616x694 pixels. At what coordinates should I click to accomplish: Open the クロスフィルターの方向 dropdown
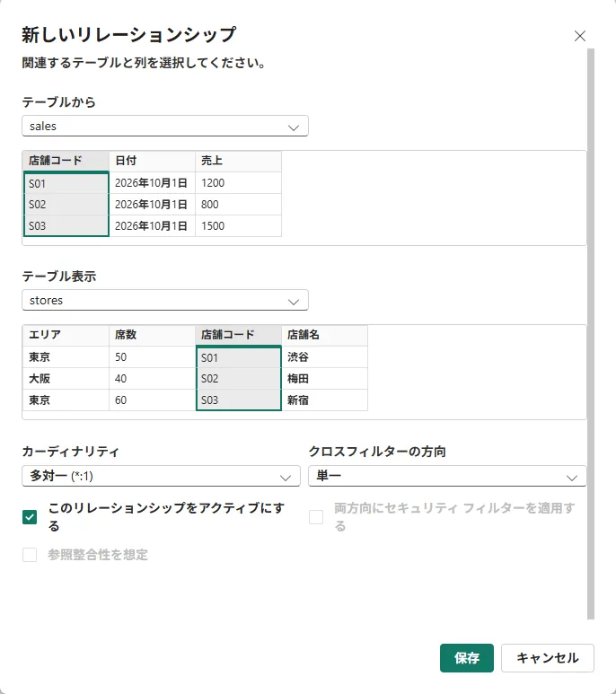click(447, 476)
